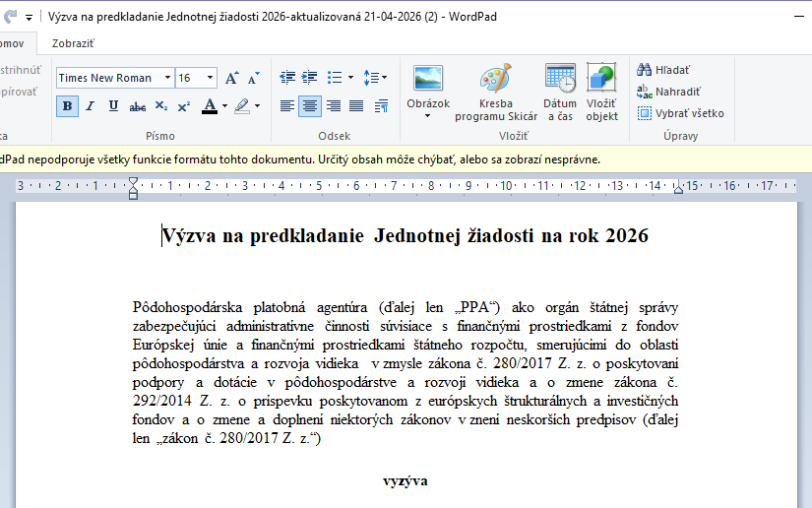Insert Skicár (Paint) drawing
Screen dimensions: 812x508
495,94
